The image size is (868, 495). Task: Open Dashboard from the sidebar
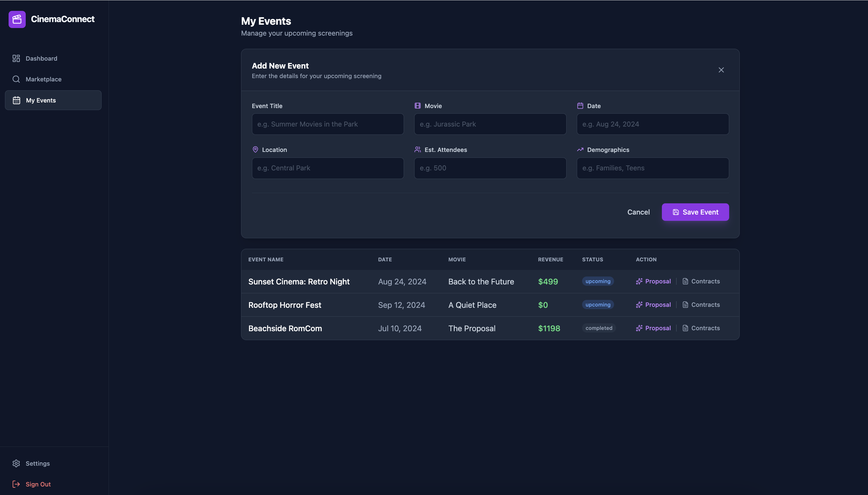[x=41, y=58]
